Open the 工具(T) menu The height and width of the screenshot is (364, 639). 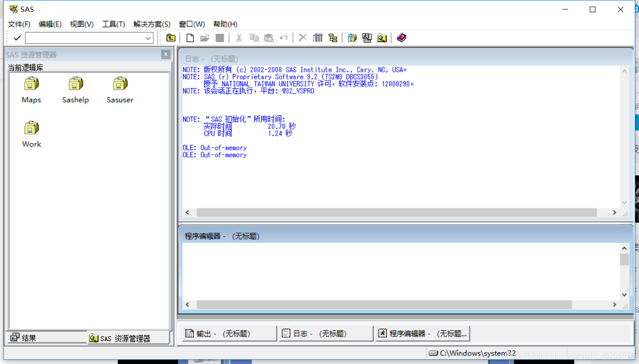[x=114, y=24]
